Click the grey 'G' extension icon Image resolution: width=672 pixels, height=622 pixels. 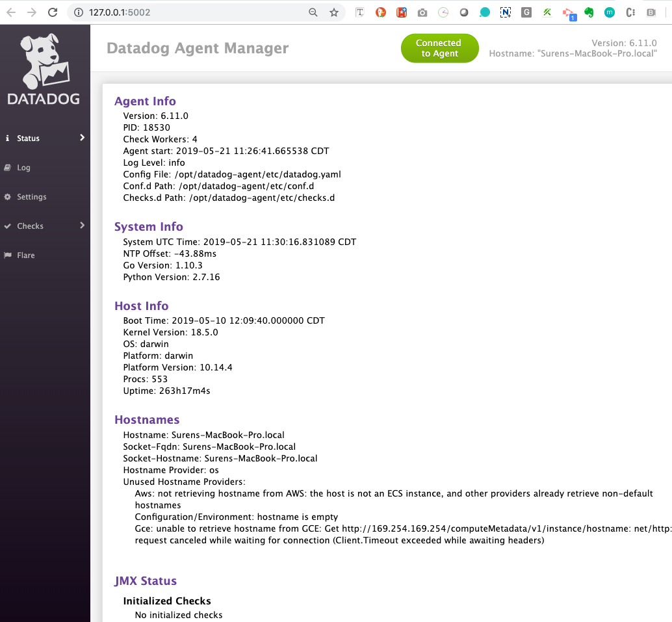tap(526, 12)
